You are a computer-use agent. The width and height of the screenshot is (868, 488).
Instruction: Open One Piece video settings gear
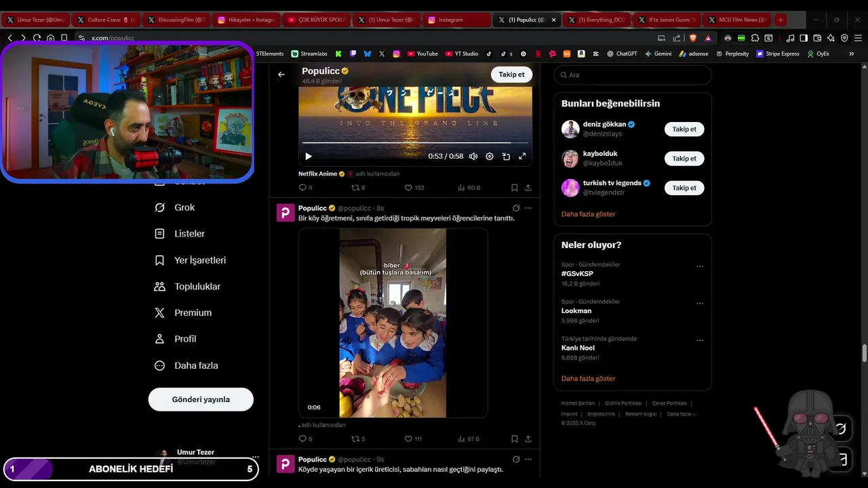tap(490, 157)
